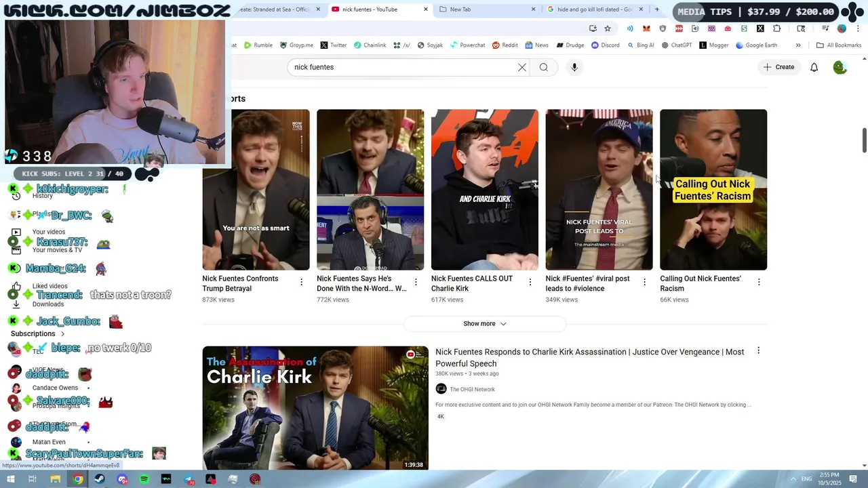868x488 pixels.
Task: Open the Downloads sidebar item
Action: (x=48, y=304)
